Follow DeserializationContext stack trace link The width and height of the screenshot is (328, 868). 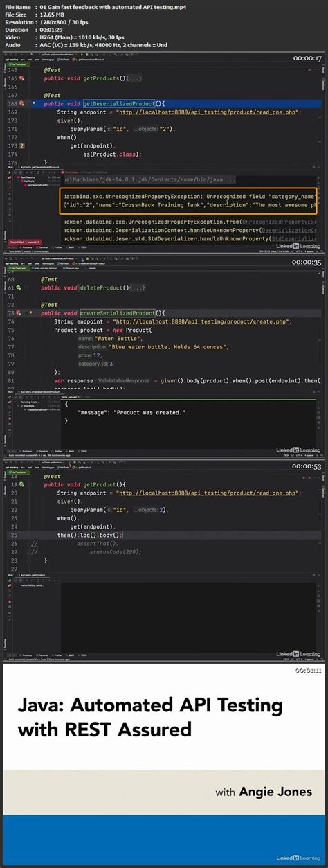pyautogui.click(x=288, y=230)
